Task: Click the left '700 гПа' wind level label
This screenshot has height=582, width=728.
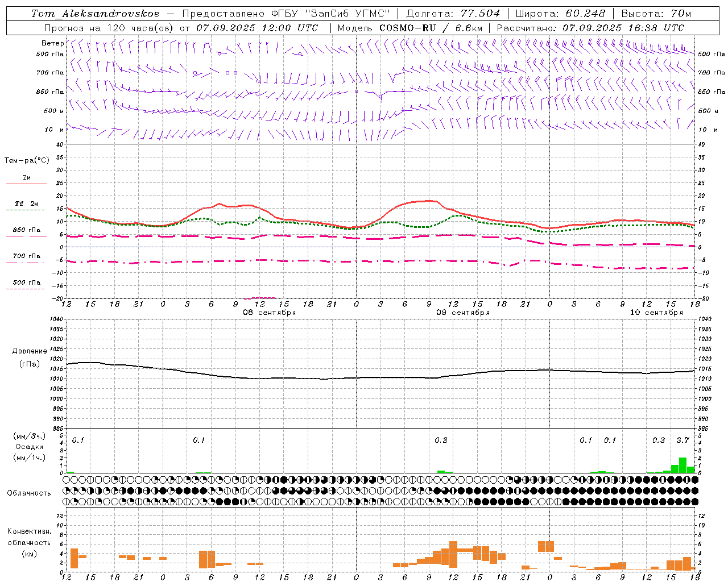Action: tap(50, 73)
